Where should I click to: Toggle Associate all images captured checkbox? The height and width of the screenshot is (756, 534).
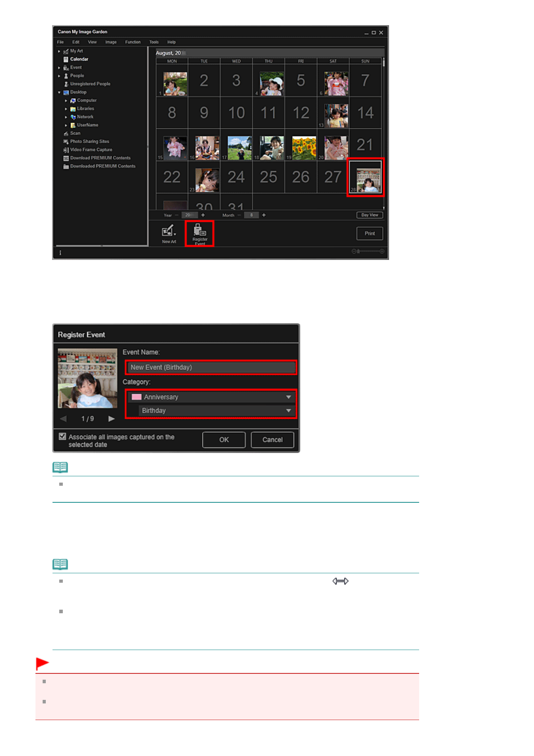point(62,436)
